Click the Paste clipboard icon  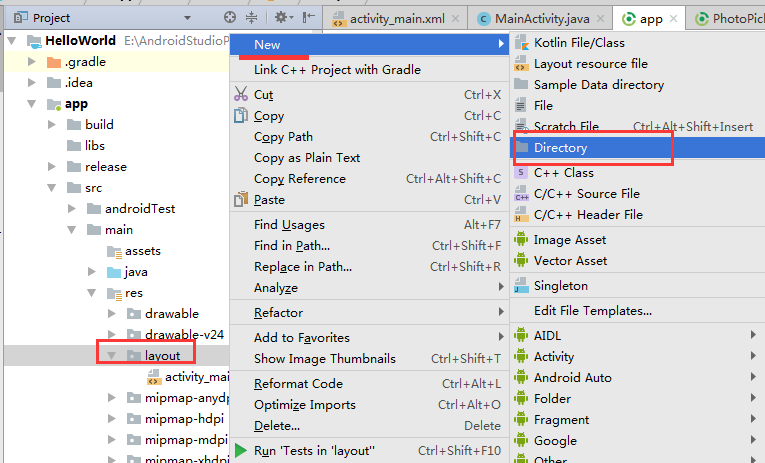coord(241,200)
